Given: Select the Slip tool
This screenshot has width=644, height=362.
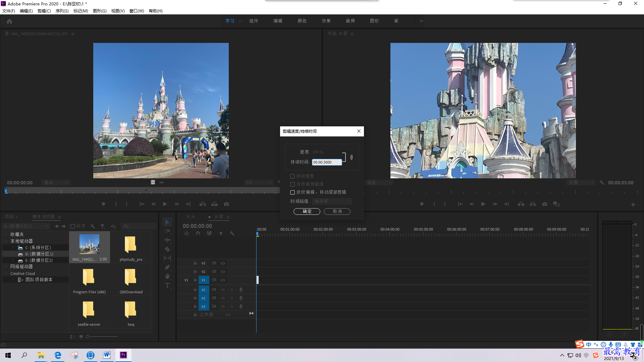Looking at the screenshot, I should pyautogui.click(x=167, y=258).
